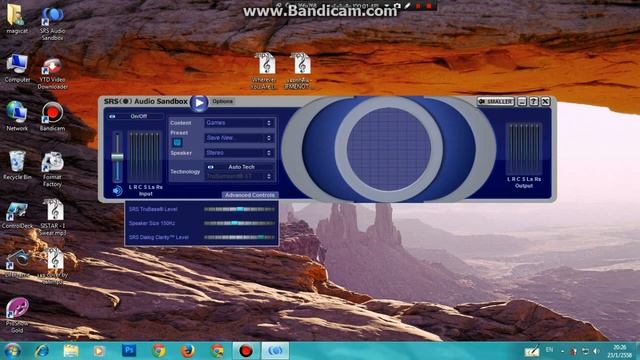Viewport: 640px width, 360px height.
Task: Click the SRS Audio Sandbox play button
Action: [199, 103]
